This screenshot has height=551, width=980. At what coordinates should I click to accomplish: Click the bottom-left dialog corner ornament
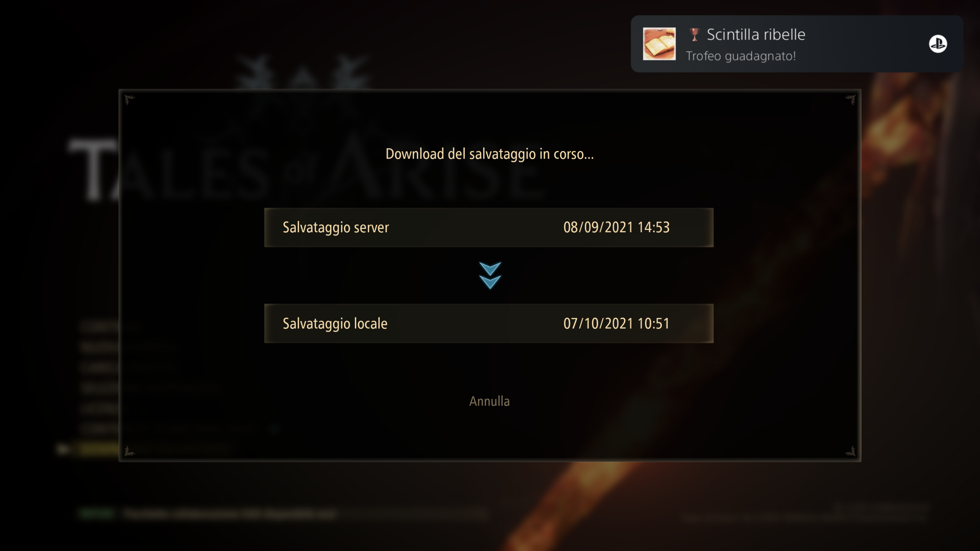point(129,451)
